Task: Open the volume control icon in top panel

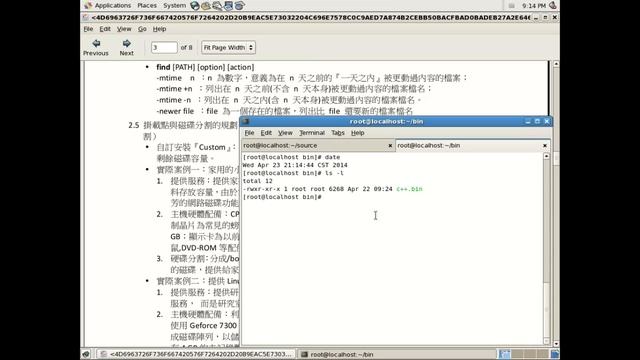Action: coord(553,5)
